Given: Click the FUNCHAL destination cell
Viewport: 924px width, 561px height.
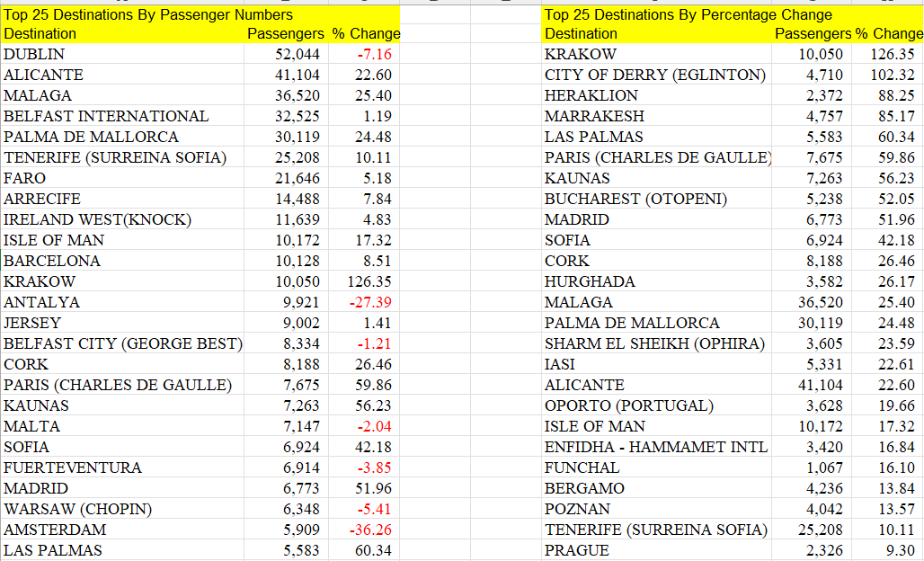Looking at the screenshot, I should tap(656, 467).
